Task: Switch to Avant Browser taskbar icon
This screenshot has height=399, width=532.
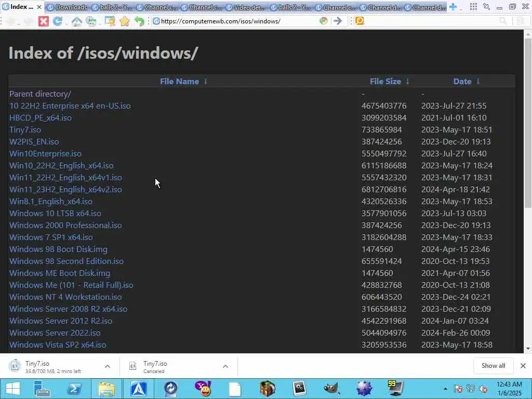Action: (138, 389)
